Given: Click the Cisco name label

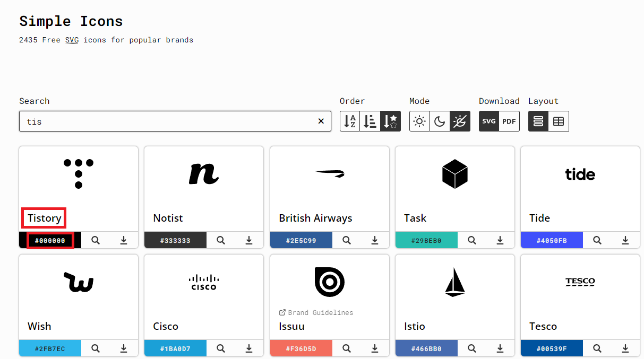Looking at the screenshot, I should pos(166,326).
